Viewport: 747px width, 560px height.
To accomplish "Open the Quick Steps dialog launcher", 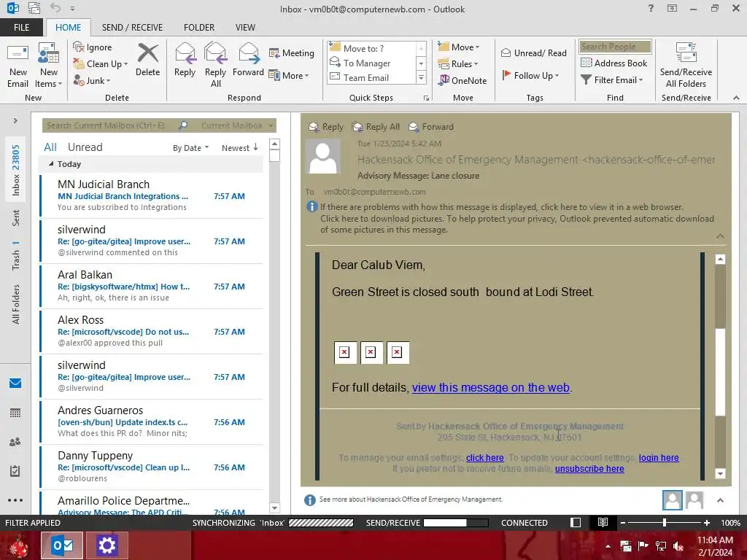I will [x=426, y=98].
